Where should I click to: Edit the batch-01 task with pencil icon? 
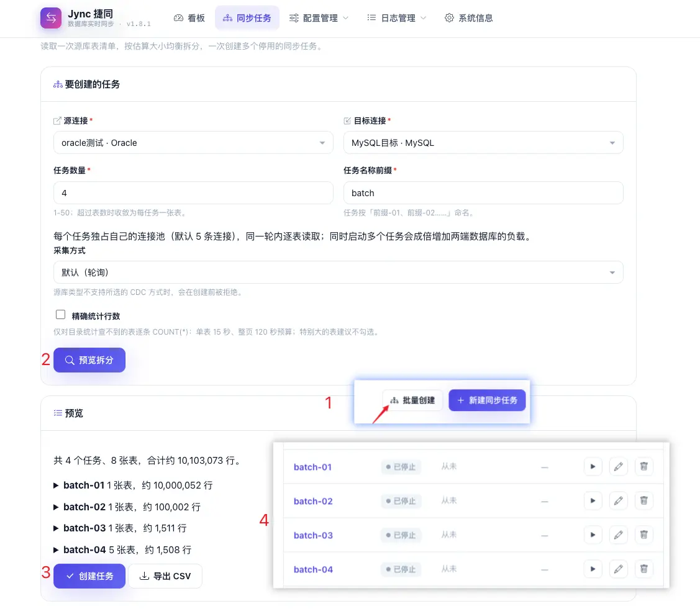tap(618, 467)
